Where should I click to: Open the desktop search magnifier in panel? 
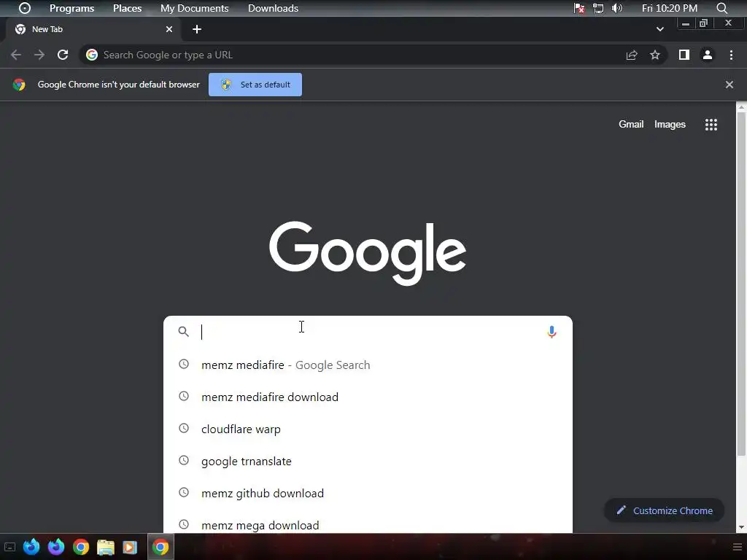point(721,8)
